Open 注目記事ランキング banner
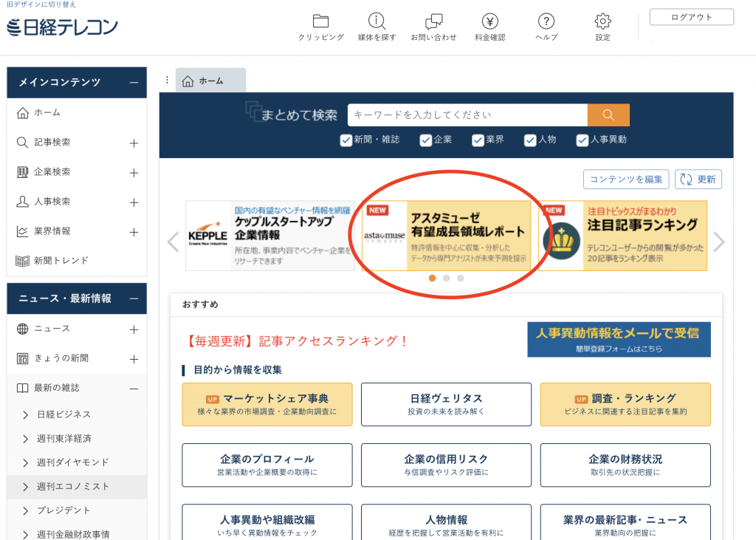The image size is (756, 540). (x=622, y=236)
